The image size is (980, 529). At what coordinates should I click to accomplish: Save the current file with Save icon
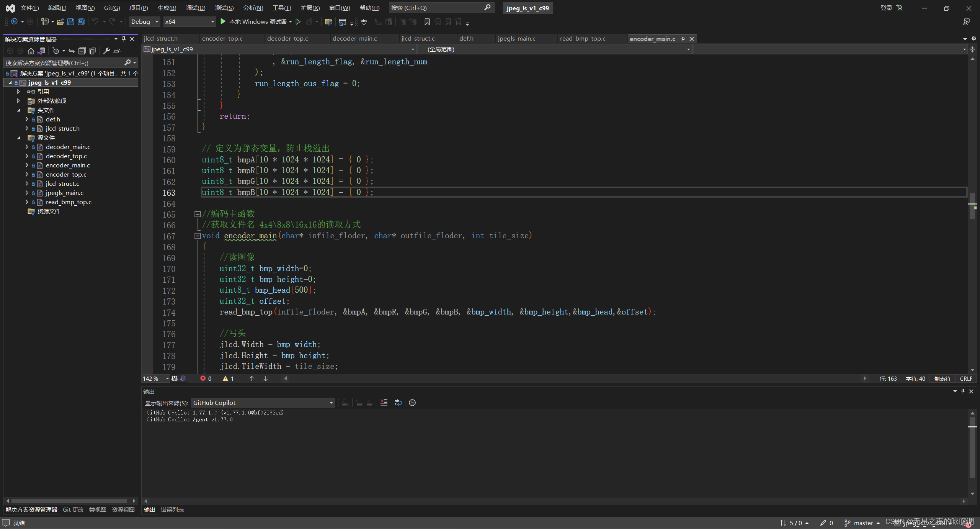70,22
